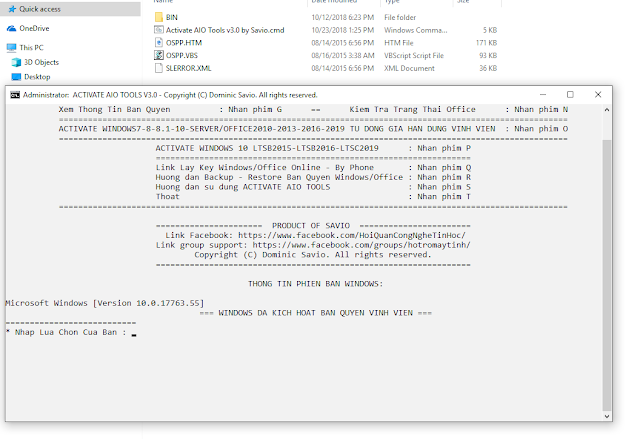Select OSPP.HTM file name
640x439 pixels.
pyautogui.click(x=184, y=42)
